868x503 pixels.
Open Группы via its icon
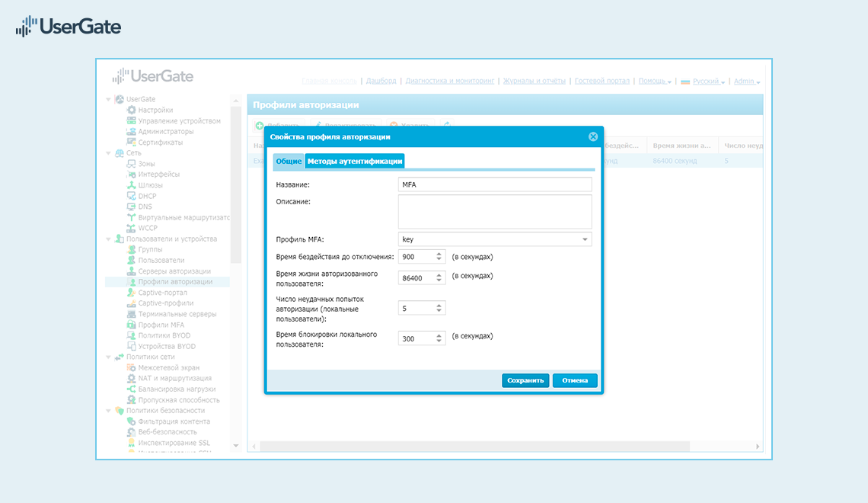point(131,250)
